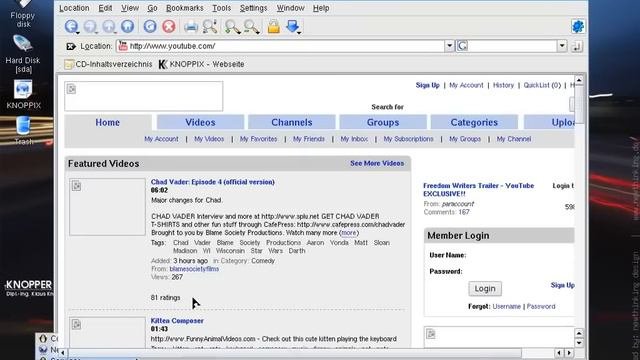Open the Trash desktop icon
The height and width of the screenshot is (360, 640).
[23, 131]
